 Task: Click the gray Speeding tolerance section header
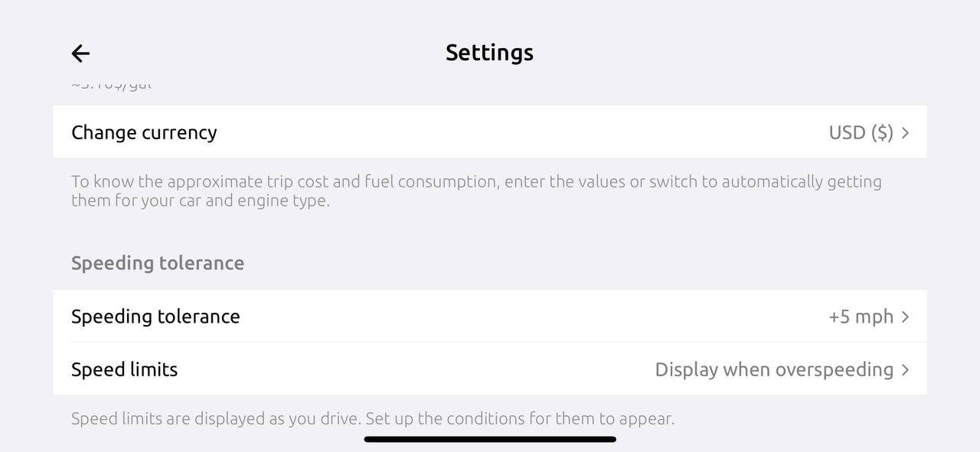[x=158, y=263]
